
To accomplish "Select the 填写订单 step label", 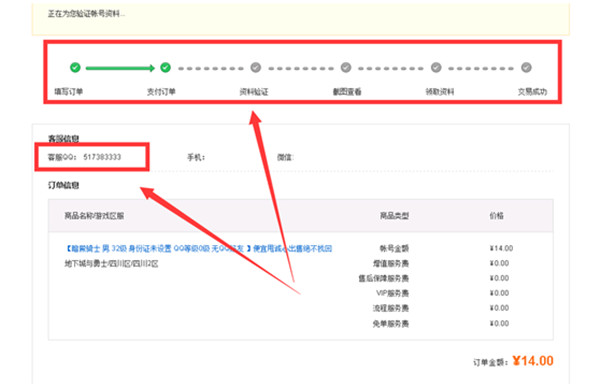I will [68, 92].
